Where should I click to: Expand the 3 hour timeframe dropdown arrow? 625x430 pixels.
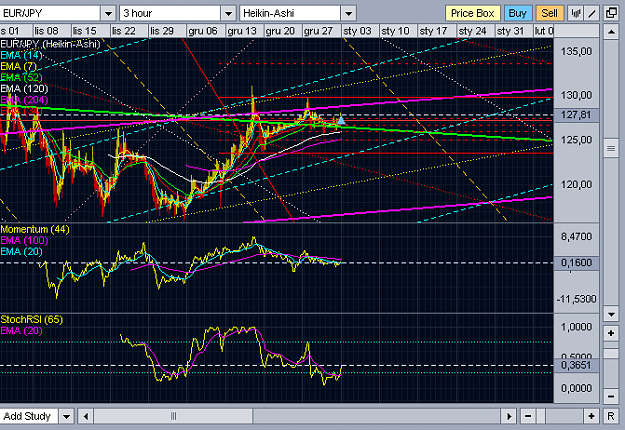click(x=228, y=14)
